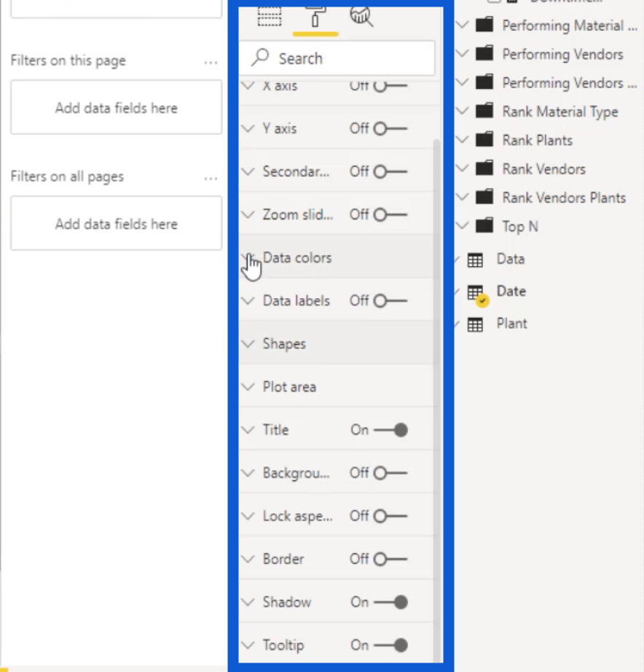
Task: Expand the Shapes section
Action: tap(336, 344)
